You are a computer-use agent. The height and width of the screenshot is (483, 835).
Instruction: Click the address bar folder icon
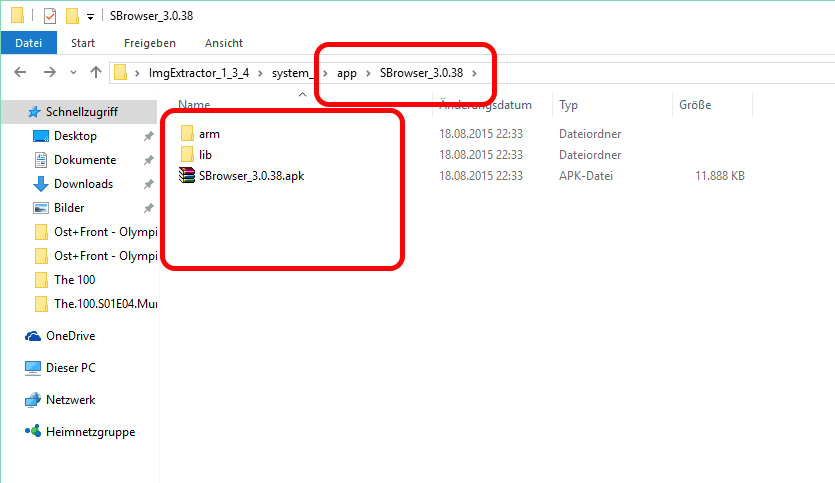[121, 72]
